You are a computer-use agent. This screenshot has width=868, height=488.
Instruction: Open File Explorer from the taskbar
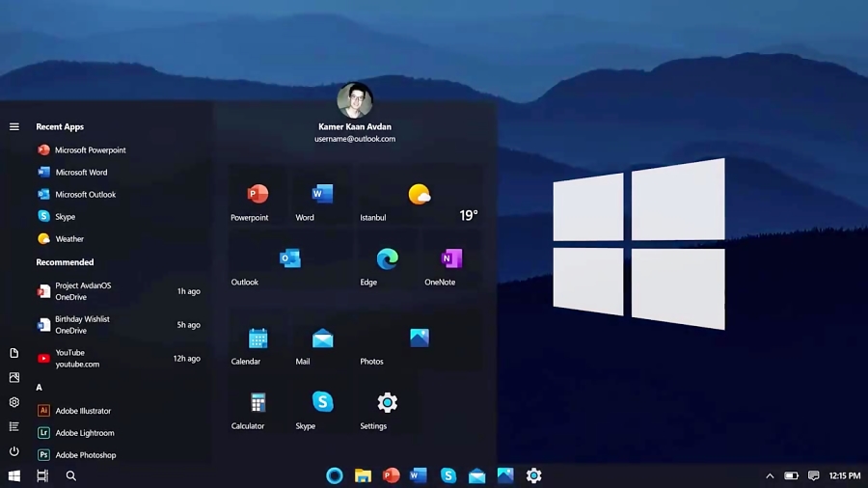tap(363, 475)
